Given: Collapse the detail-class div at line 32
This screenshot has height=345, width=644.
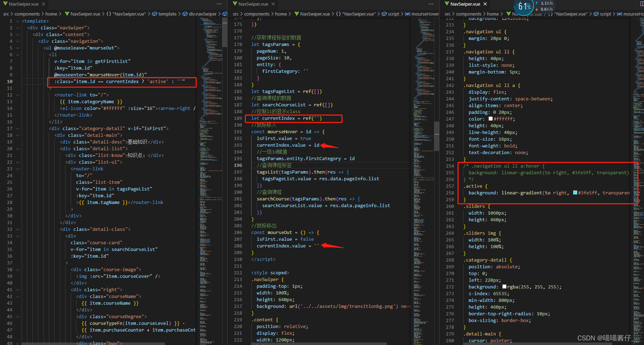Looking at the screenshot, I should pos(18,229).
